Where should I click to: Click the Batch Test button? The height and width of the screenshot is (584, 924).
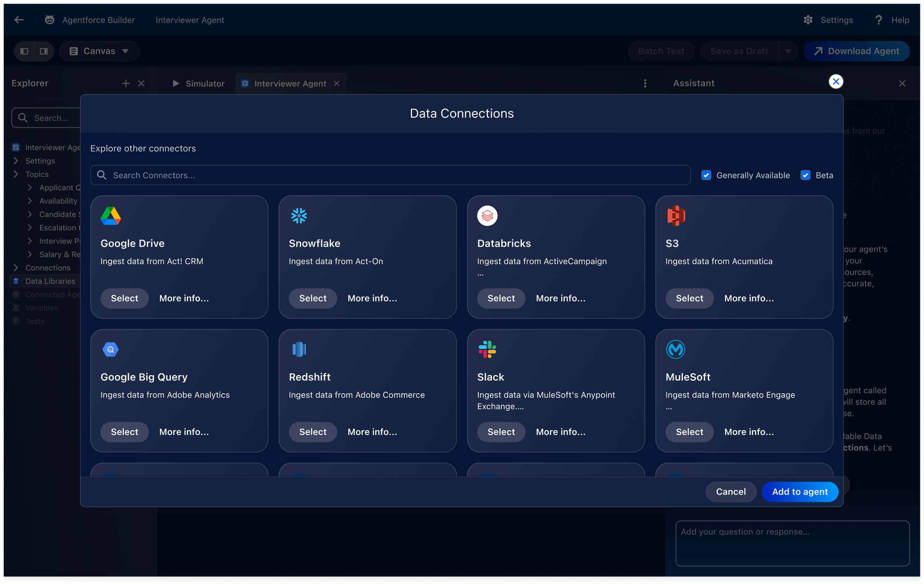click(x=661, y=51)
